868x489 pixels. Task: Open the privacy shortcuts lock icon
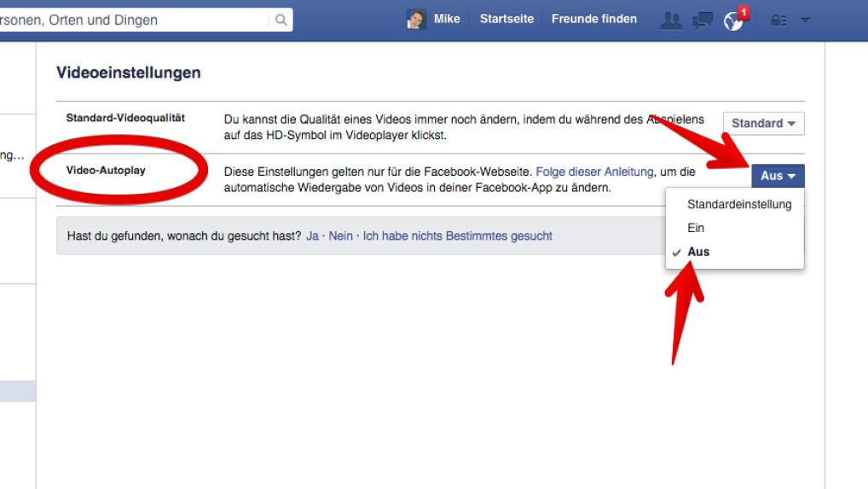(778, 20)
